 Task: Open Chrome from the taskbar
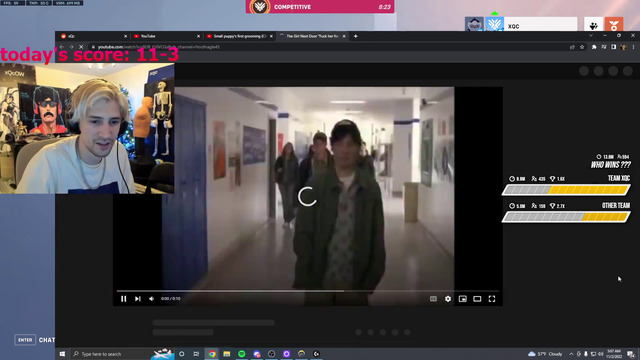212,354
